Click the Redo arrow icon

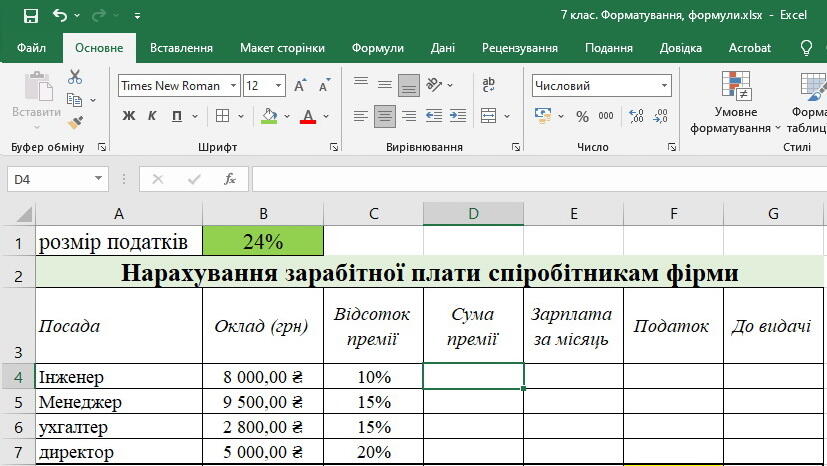pyautogui.click(x=98, y=16)
